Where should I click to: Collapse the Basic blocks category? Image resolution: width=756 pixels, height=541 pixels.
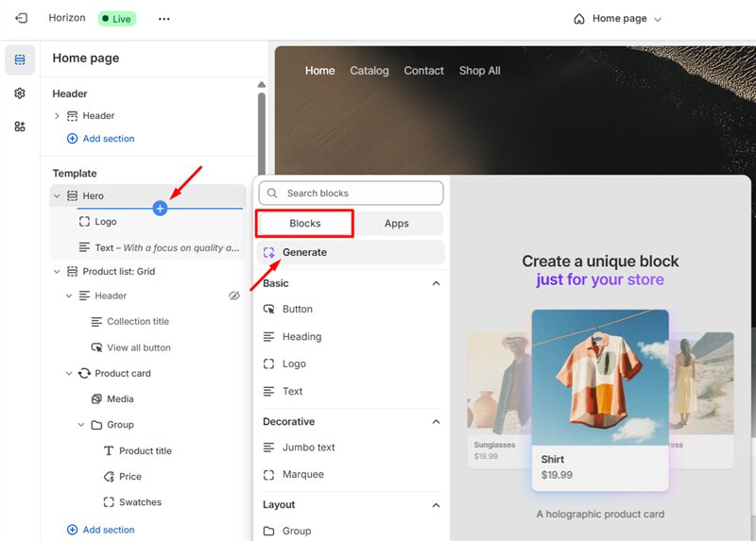(436, 283)
